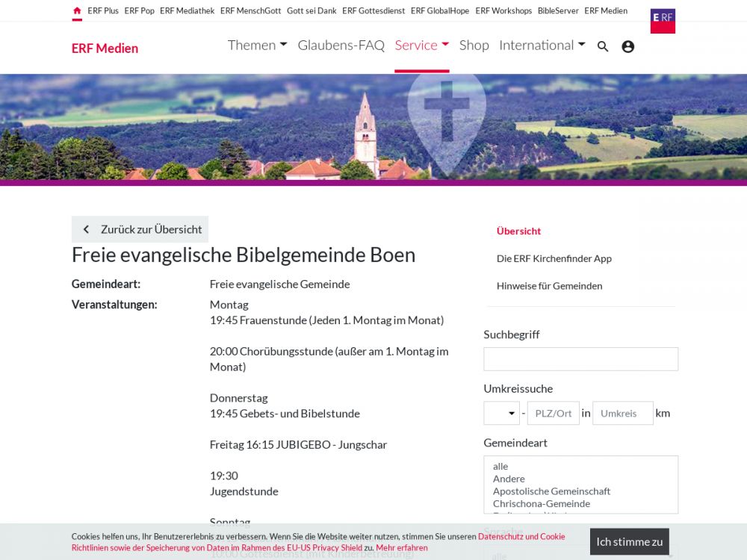Open 'Die ERF Kirchenfinder App' link
The height and width of the screenshot is (560, 747).
[554, 258]
